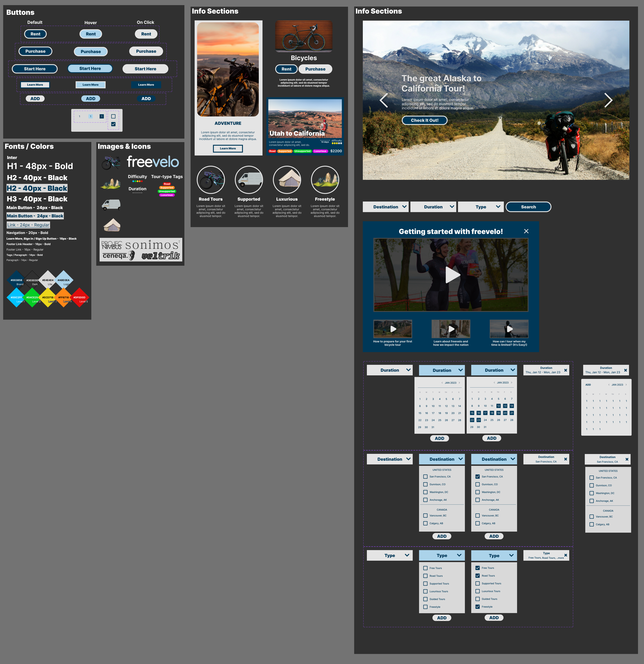Click Learn More on the Adventure card

coord(228,148)
